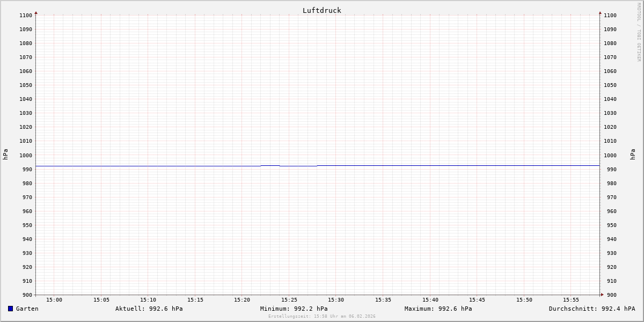This screenshot has height=322, width=644.
Task: Click the 15:55 time axis label
Action: [571, 299]
